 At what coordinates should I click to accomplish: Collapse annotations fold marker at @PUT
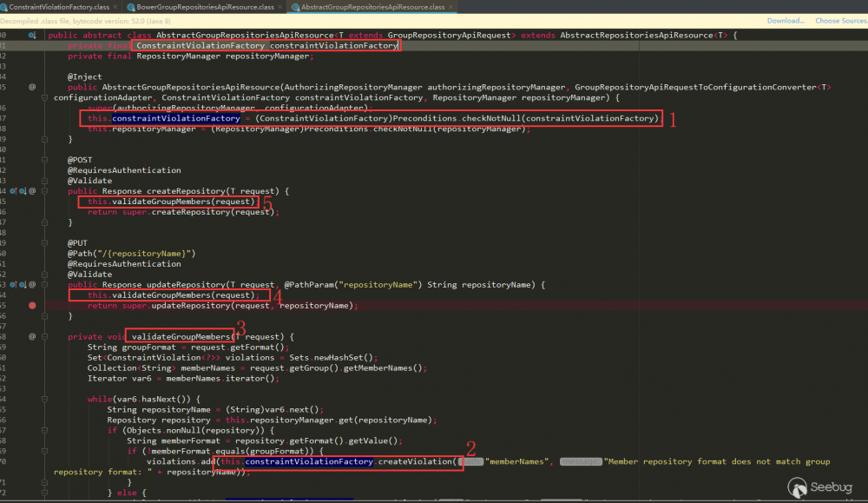point(44,243)
